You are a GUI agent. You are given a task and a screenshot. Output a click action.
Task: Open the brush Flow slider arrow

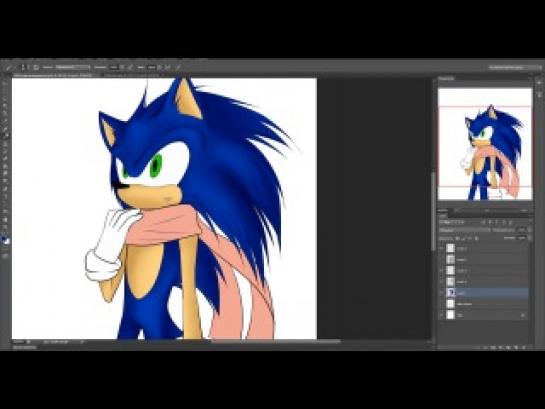tap(160, 67)
